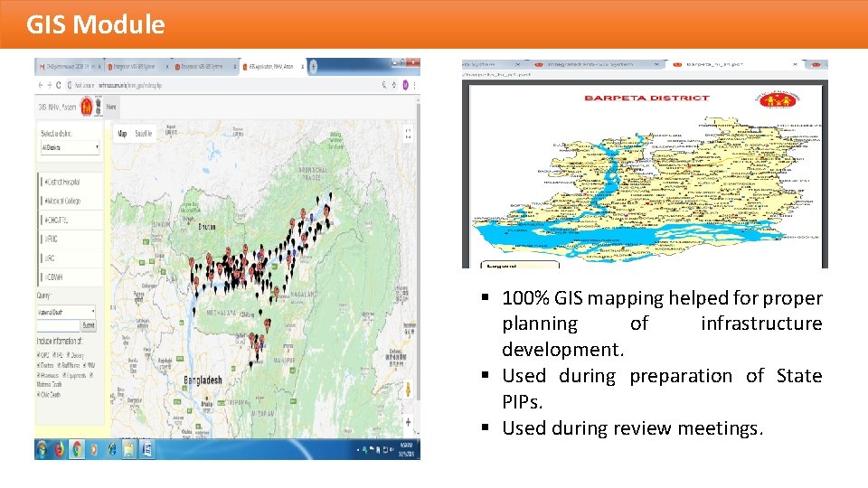The height and width of the screenshot is (488, 868).
Task: Toggle the map fullscreen view icon
Action: tap(408, 134)
